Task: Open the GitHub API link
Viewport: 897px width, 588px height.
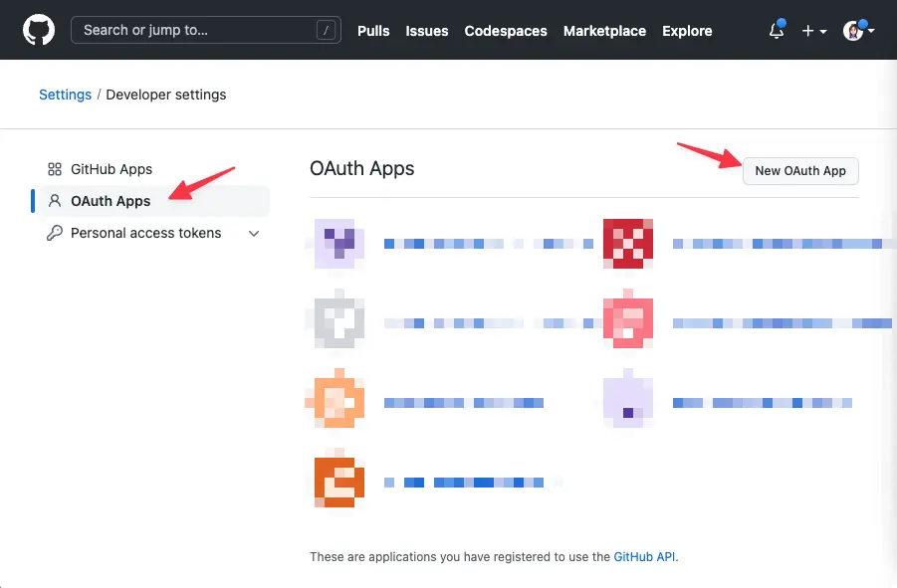Action: tap(644, 557)
